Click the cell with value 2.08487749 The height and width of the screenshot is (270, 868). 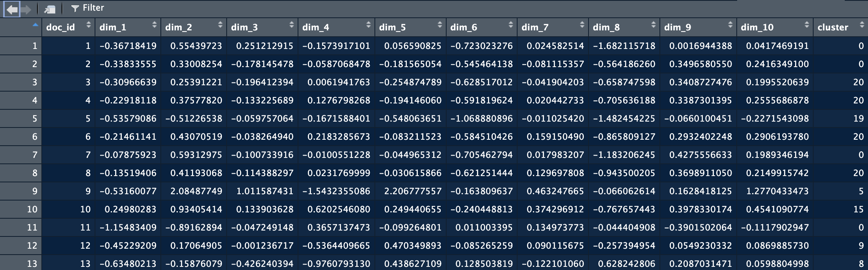(x=196, y=191)
